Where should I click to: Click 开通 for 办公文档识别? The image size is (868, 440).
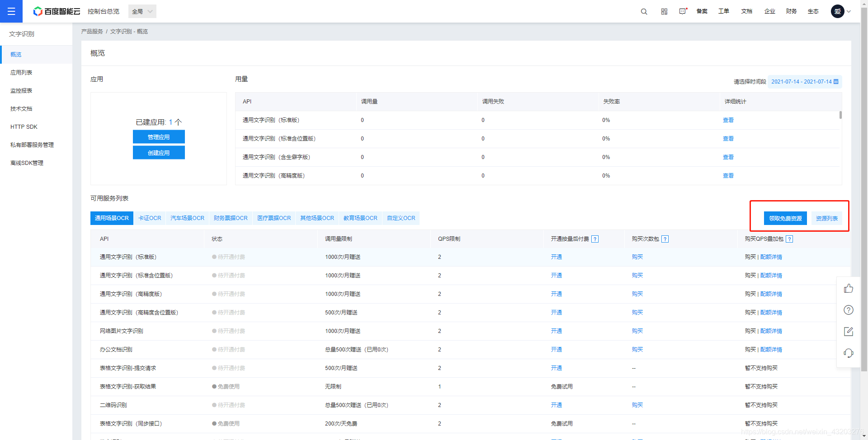pos(557,350)
